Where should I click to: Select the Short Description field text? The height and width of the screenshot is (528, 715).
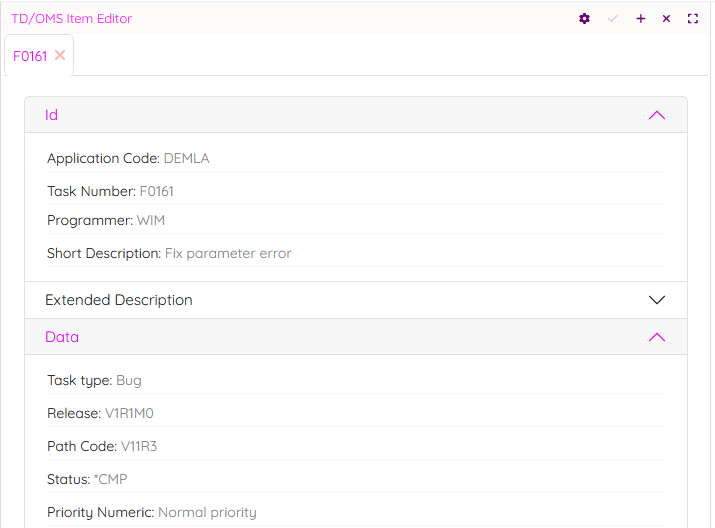[x=228, y=254]
